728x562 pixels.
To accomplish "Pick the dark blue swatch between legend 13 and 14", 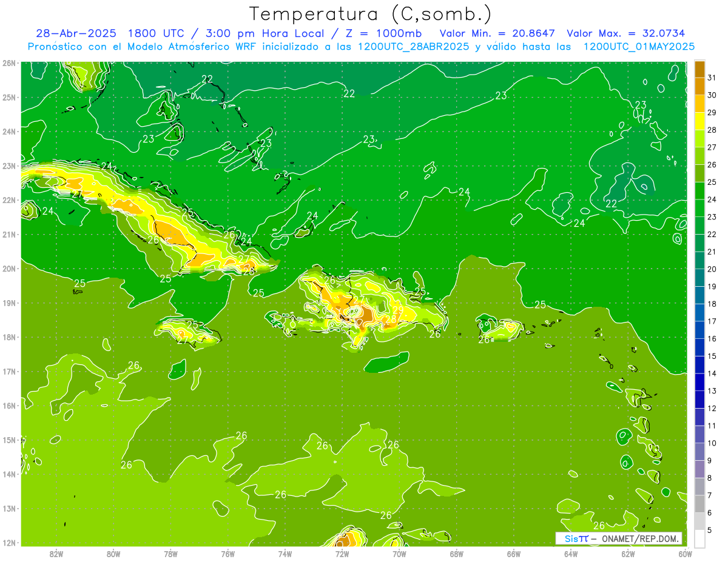I will click(x=699, y=381).
